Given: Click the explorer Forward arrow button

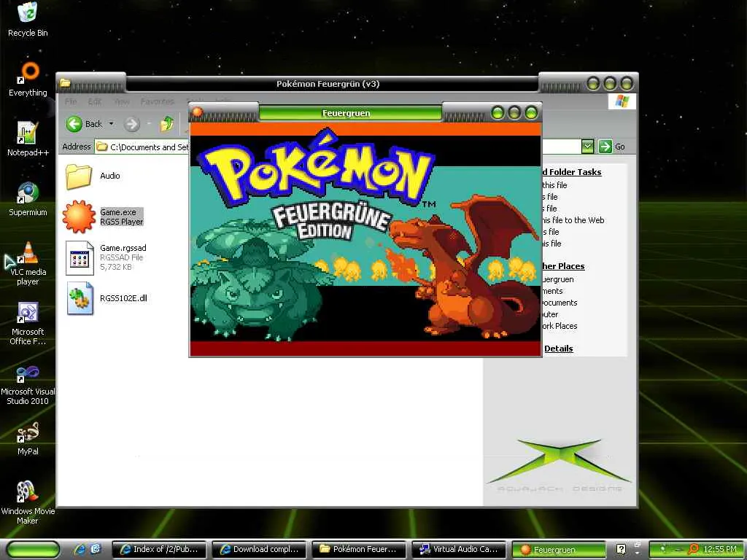Looking at the screenshot, I should 132,124.
